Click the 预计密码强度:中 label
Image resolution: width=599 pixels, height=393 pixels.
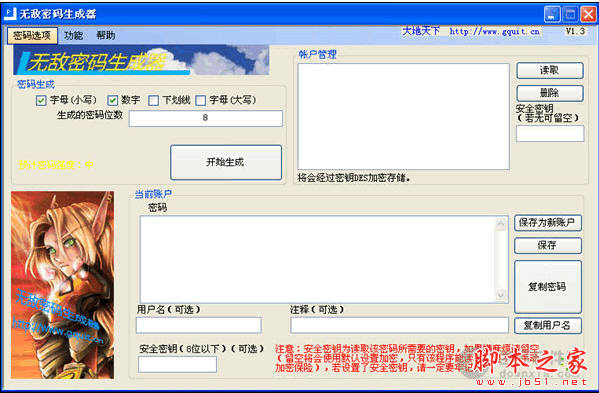56,165
